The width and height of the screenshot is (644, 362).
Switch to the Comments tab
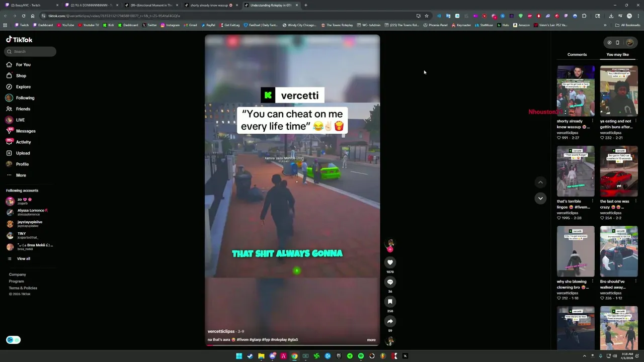577,55
